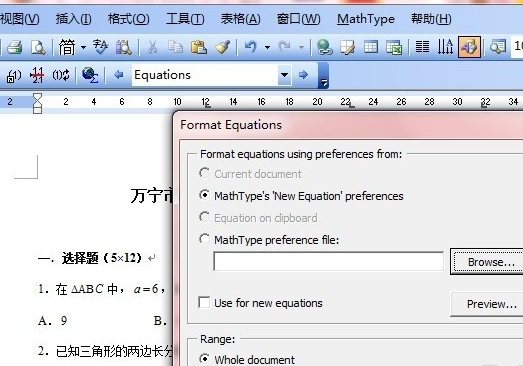Click the text direction icon
This screenshot has width=523, height=366.
(x=445, y=47)
